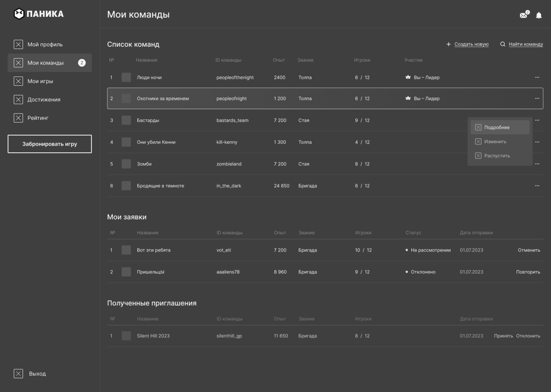Click the Бастарды team avatar thumbnail
The width and height of the screenshot is (551, 392).
tap(126, 121)
